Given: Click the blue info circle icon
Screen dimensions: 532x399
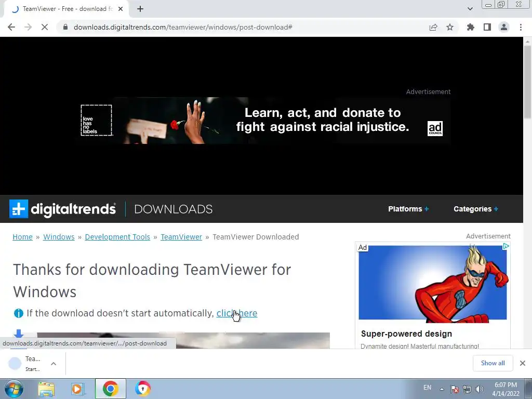Looking at the screenshot, I should pos(18,313).
